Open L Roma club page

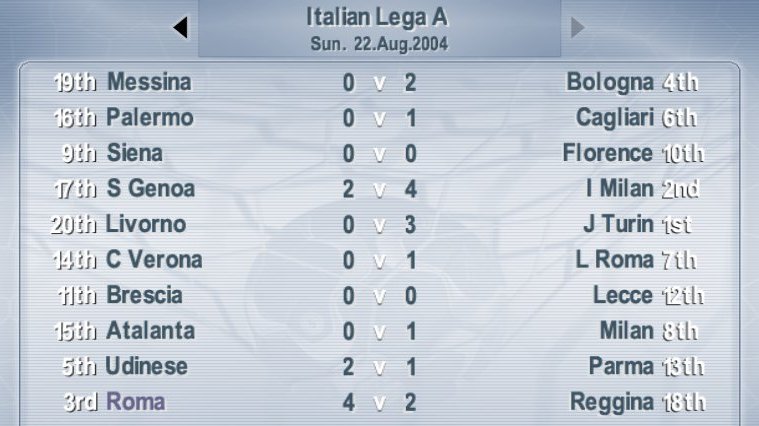(614, 260)
